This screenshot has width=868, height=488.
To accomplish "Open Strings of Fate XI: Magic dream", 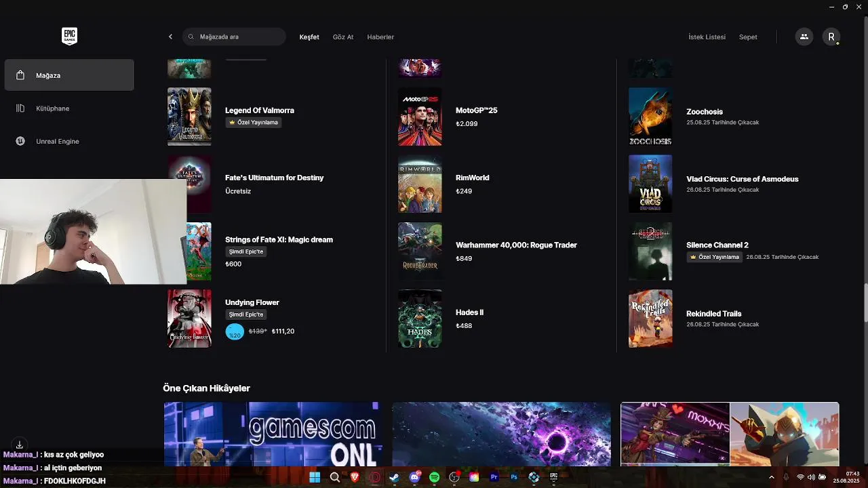I will [x=279, y=239].
